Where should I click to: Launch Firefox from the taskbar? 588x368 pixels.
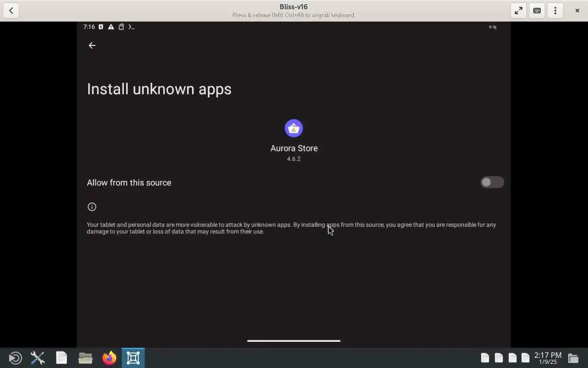[109, 358]
